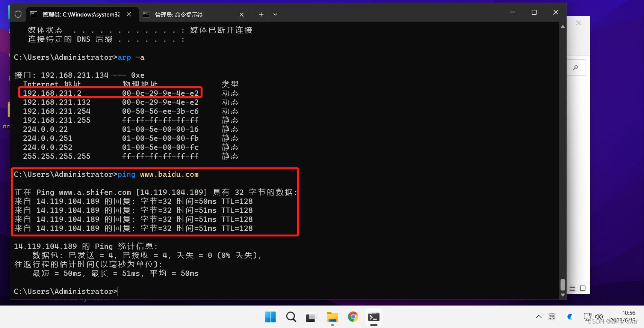Open the new tab profile dropdown
The height and width of the screenshot is (328, 644).
275,14
